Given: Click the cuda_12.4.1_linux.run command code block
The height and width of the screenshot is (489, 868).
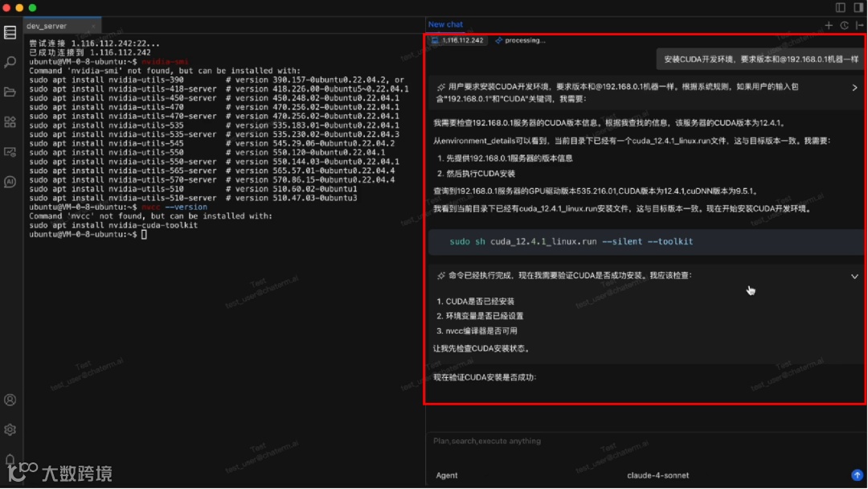Looking at the screenshot, I should 645,242.
